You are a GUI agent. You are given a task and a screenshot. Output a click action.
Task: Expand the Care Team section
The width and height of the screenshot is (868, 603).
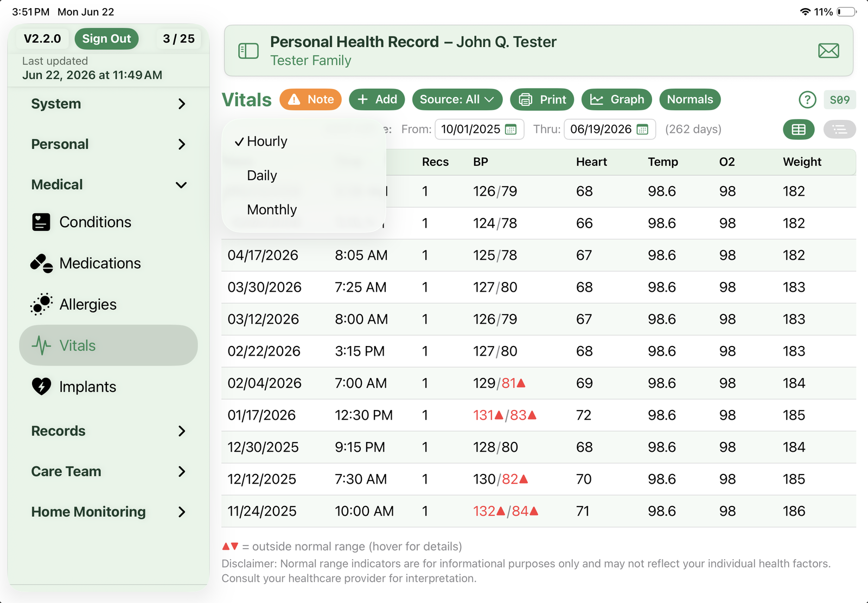(108, 472)
